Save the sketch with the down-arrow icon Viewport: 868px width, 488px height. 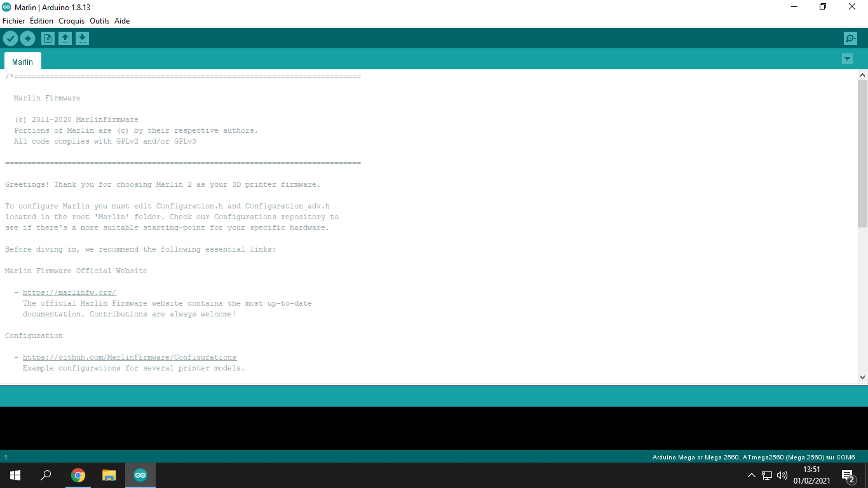coord(82,39)
